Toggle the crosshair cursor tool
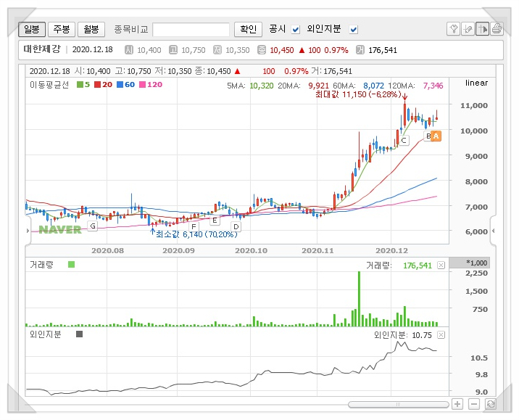 (482, 29)
